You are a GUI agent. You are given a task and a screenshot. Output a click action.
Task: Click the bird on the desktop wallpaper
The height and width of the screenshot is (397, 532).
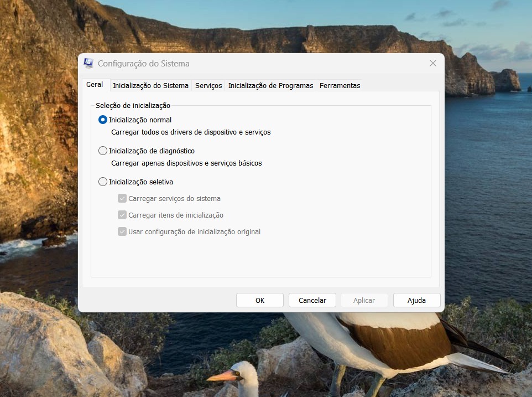382,338
